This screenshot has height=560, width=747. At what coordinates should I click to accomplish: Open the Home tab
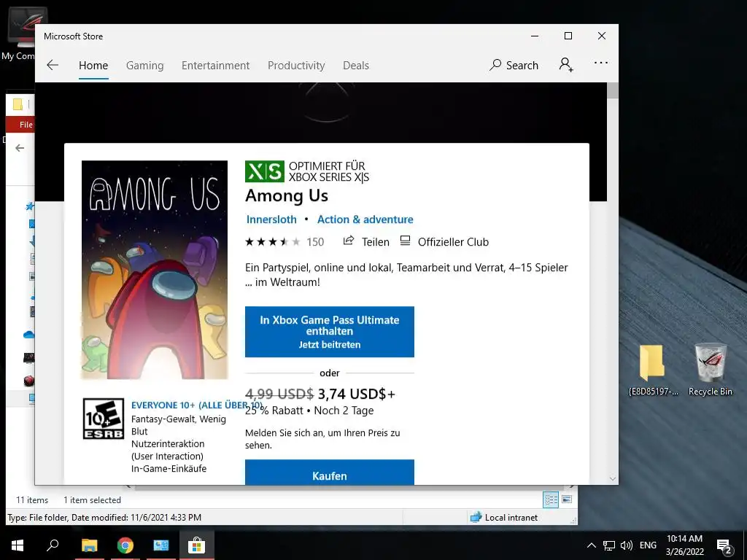(93, 65)
